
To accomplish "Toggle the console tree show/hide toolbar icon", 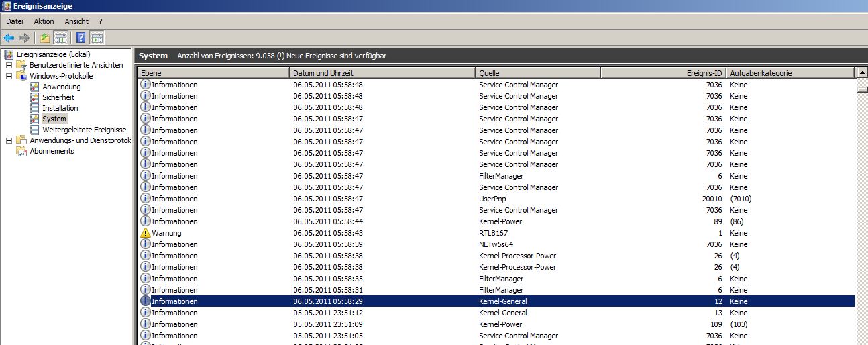I will pos(60,38).
